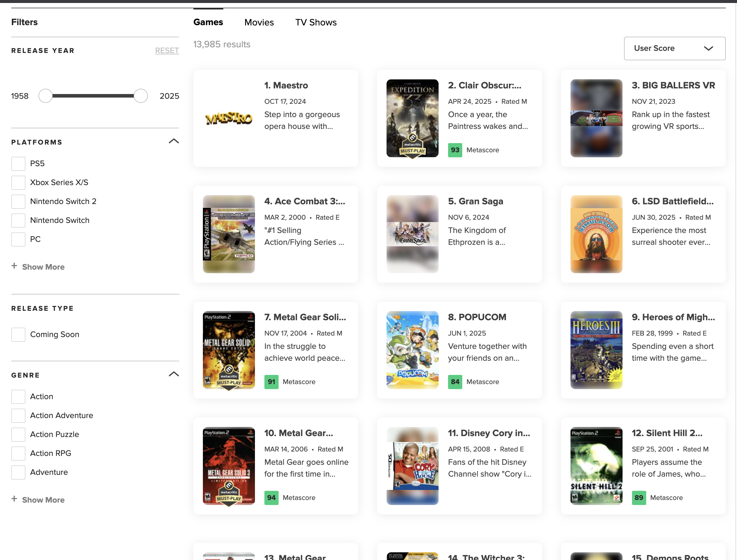The image size is (737, 560).
Task: Click the 1958 minimum year slider handle
Action: [x=46, y=96]
